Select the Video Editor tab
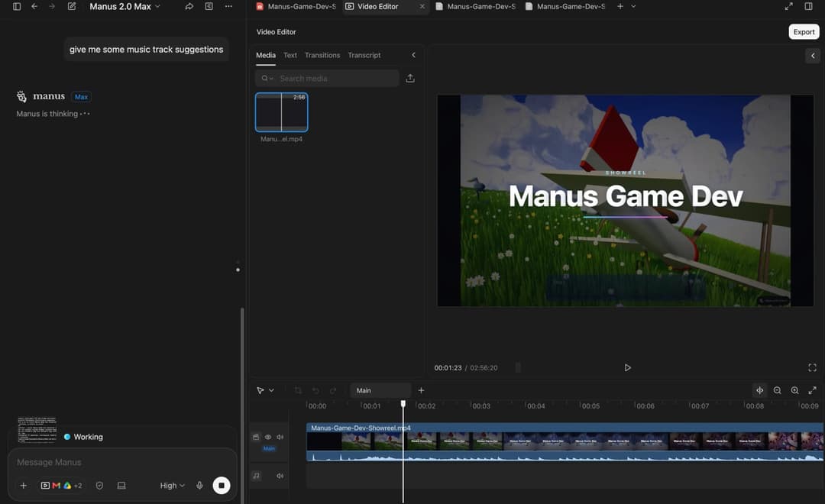Viewport: 825px width, 504px height. (x=378, y=6)
